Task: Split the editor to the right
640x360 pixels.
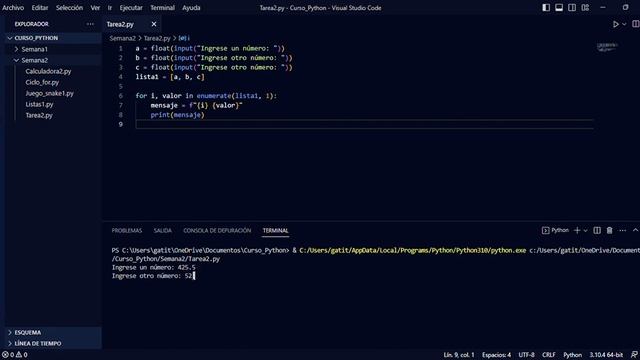Action: pos(636,24)
